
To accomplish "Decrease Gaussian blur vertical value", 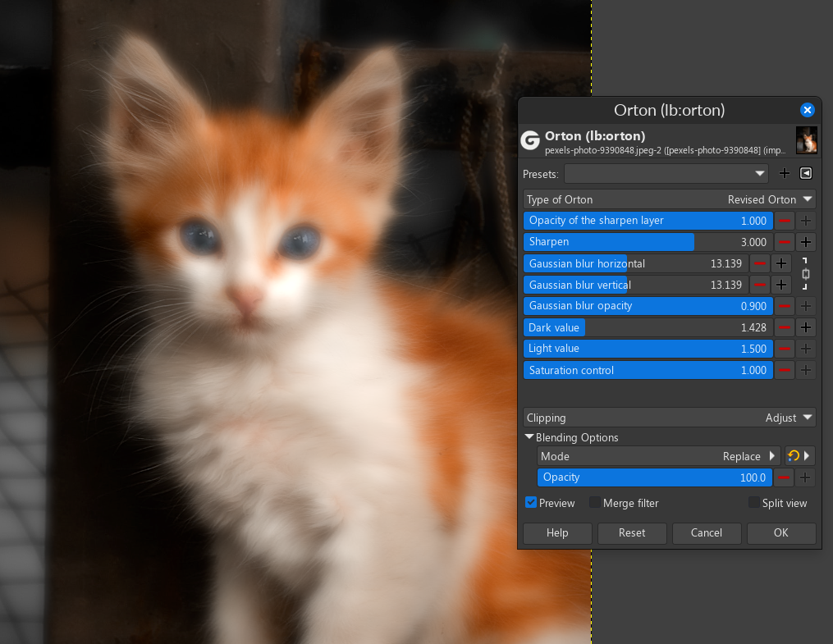I will [x=760, y=285].
